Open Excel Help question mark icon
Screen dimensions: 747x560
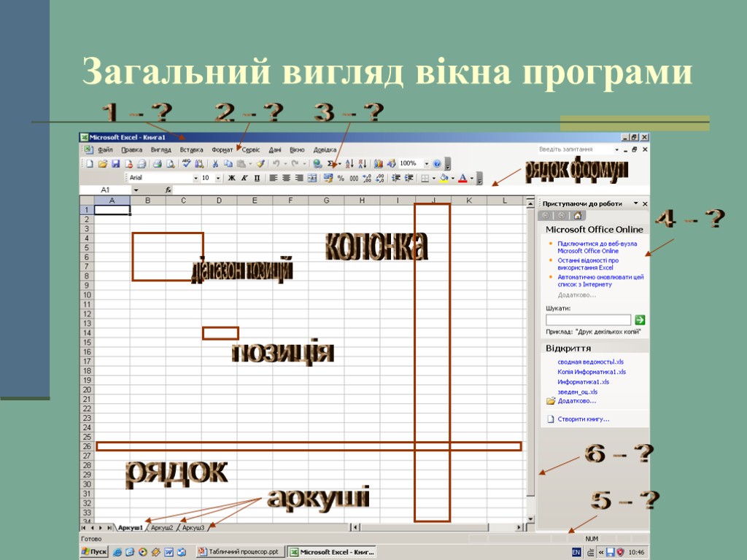(x=437, y=164)
